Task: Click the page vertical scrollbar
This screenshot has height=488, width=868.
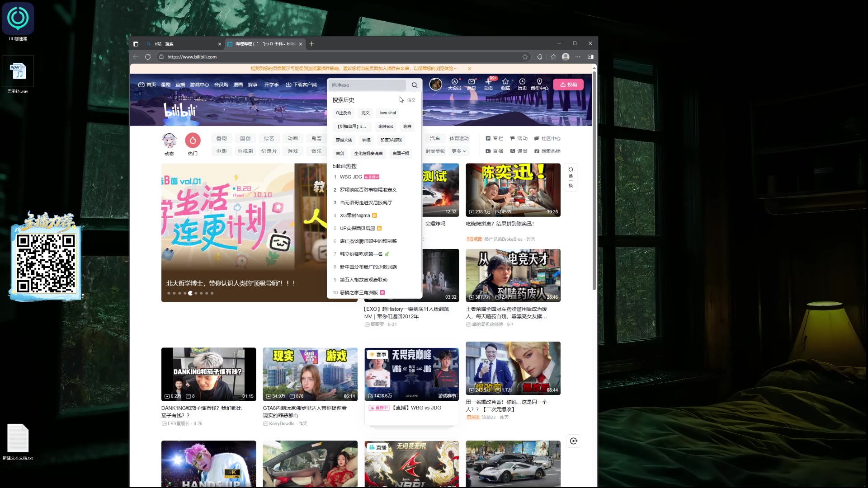Action: point(594,181)
